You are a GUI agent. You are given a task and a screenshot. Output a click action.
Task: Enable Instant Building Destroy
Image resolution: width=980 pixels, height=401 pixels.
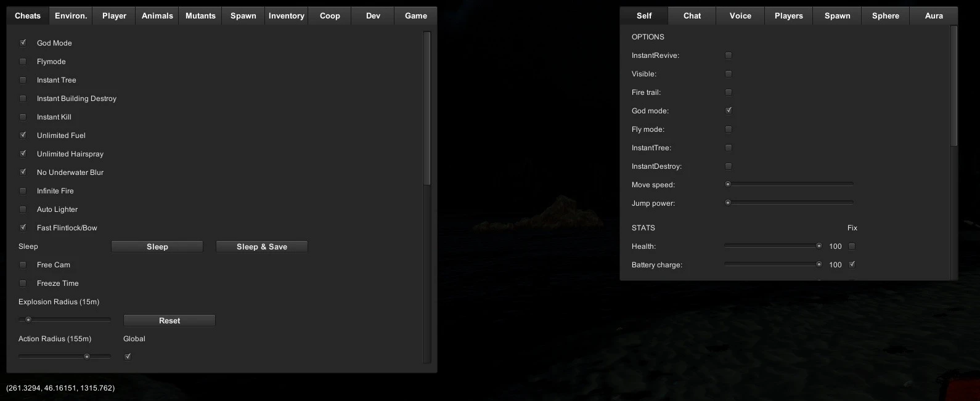coord(23,99)
